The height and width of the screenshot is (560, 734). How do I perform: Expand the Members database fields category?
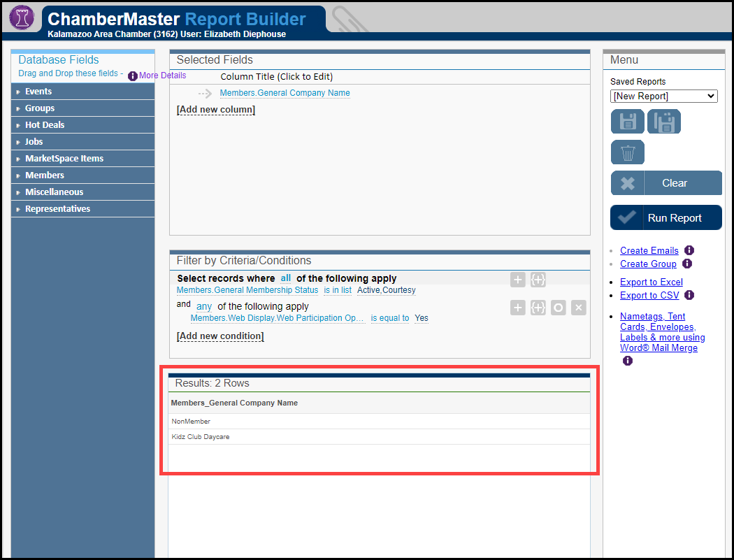45,175
